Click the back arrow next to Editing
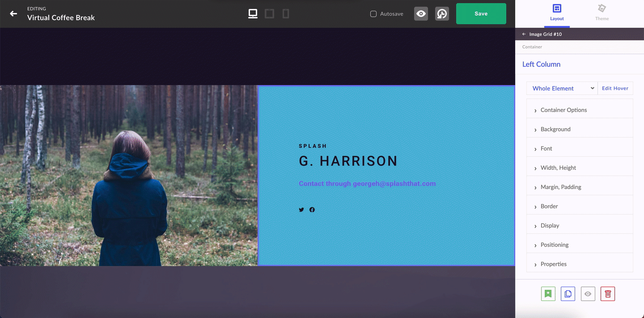The image size is (644, 318). 13,13
